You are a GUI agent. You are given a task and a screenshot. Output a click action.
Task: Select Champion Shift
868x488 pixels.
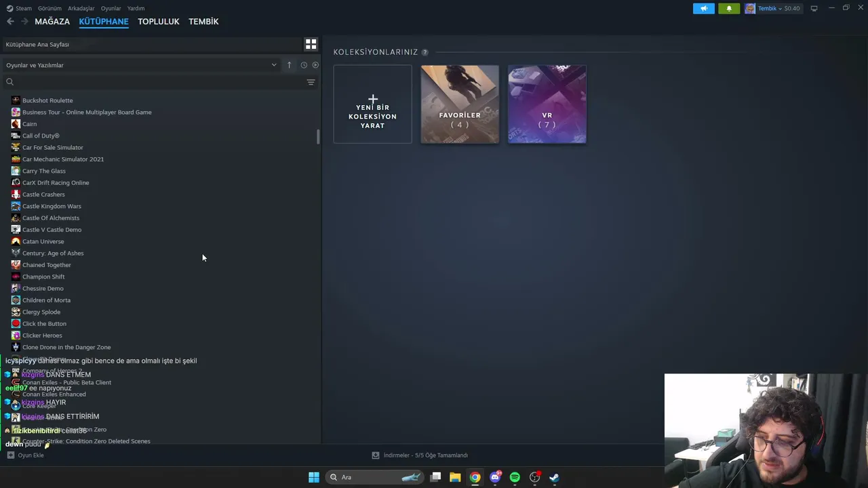[x=43, y=277]
